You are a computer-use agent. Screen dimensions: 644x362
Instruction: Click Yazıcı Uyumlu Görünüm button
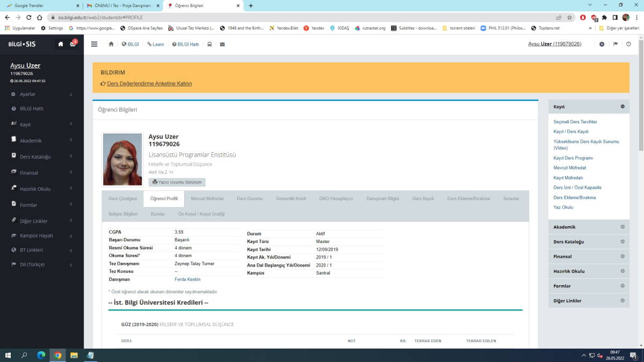click(177, 182)
